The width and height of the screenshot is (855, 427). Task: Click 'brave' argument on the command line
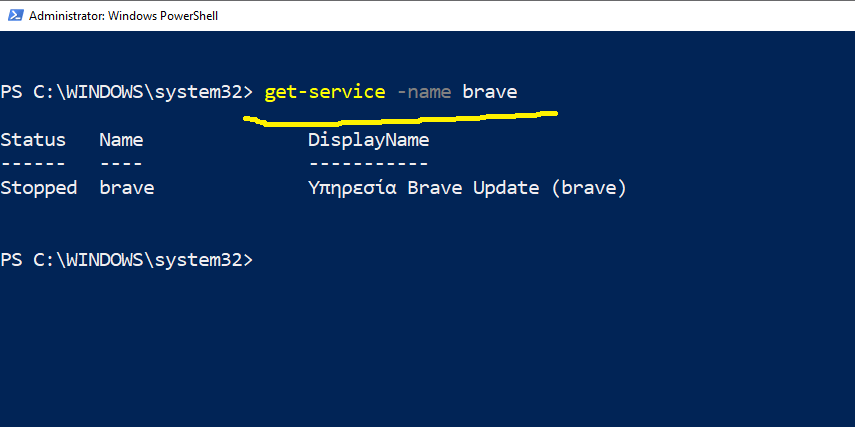tap(489, 92)
